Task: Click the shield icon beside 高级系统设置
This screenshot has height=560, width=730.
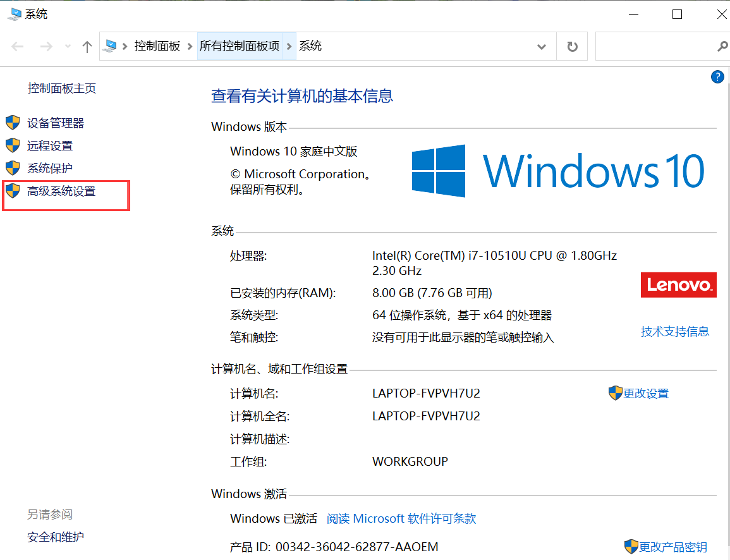Action: coord(13,190)
